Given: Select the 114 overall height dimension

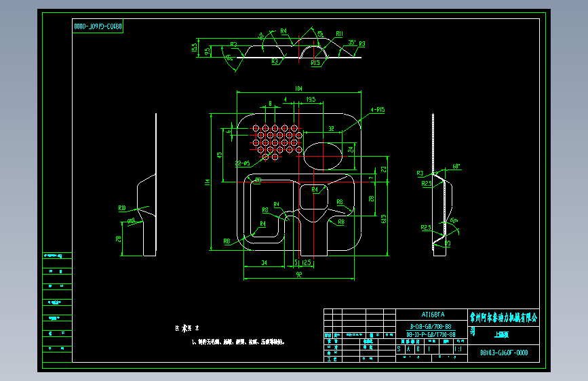Looking at the screenshot, I should point(207,182).
